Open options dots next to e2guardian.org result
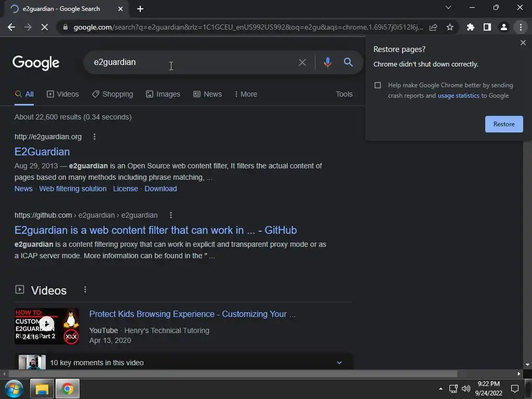 (x=95, y=137)
